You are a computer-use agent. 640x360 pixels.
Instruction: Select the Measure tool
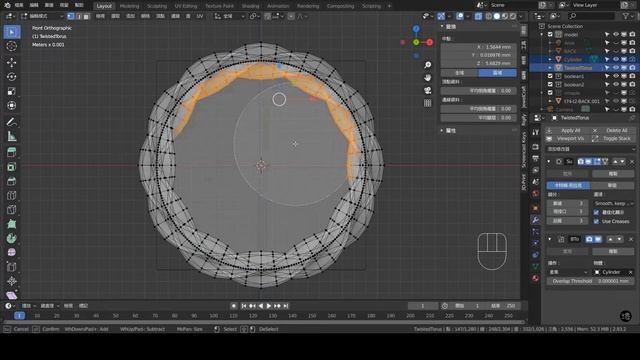(12, 136)
